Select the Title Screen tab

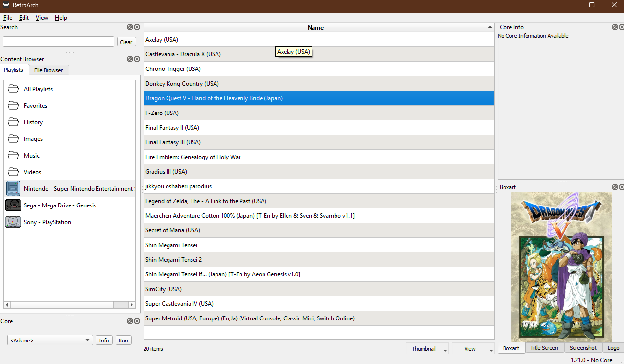[x=544, y=348]
